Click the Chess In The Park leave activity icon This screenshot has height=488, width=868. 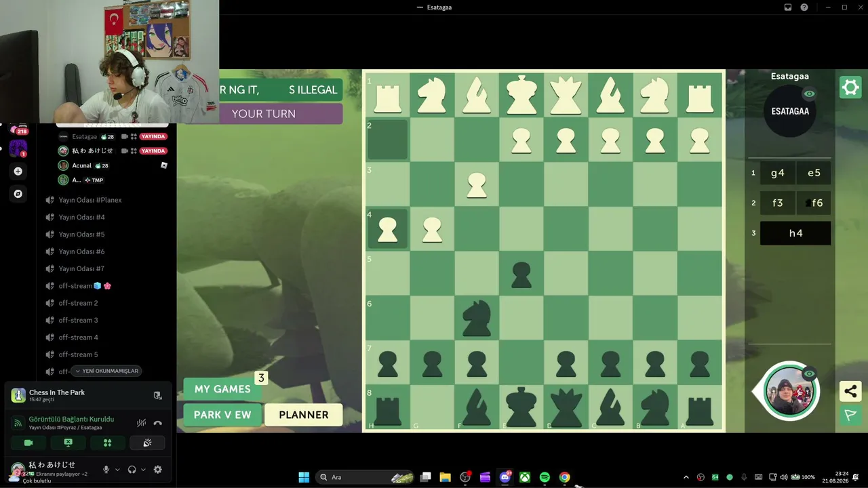point(157,395)
